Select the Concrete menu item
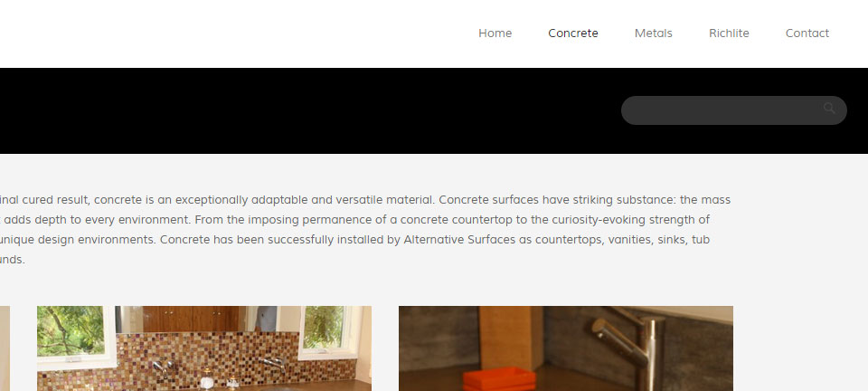 pos(573,33)
